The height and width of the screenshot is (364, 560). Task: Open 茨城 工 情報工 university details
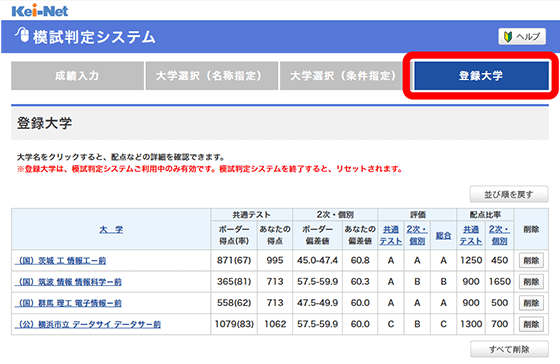pyautogui.click(x=61, y=261)
